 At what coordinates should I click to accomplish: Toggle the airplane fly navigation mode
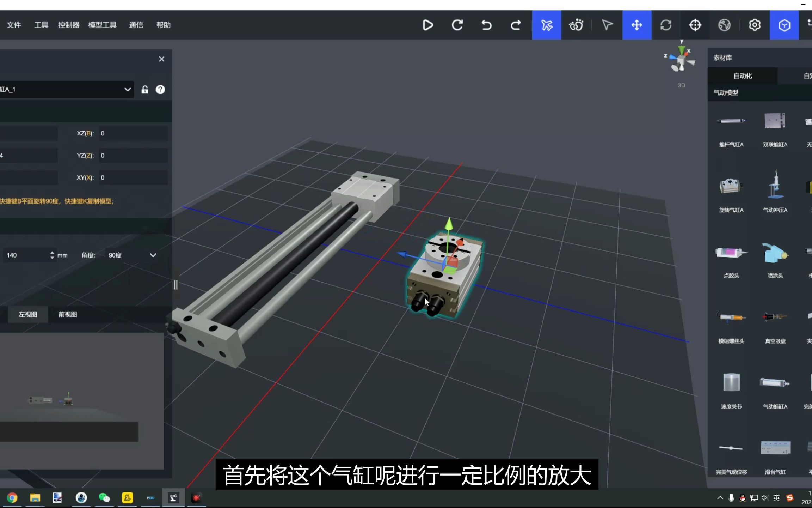pyautogui.click(x=546, y=25)
